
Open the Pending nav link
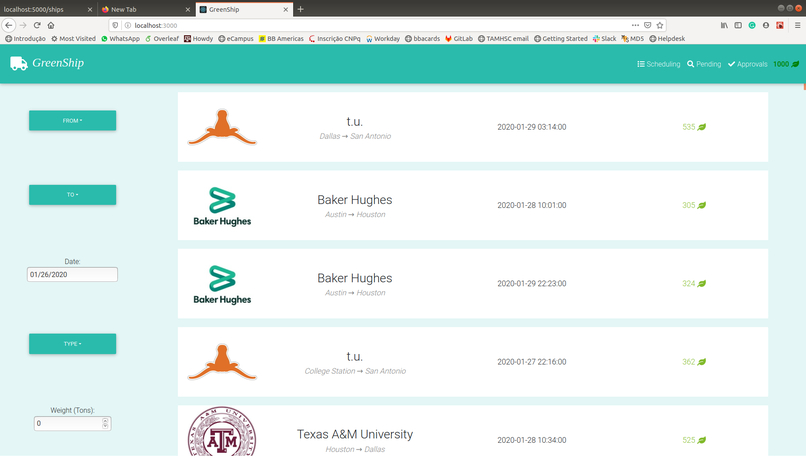pos(704,64)
